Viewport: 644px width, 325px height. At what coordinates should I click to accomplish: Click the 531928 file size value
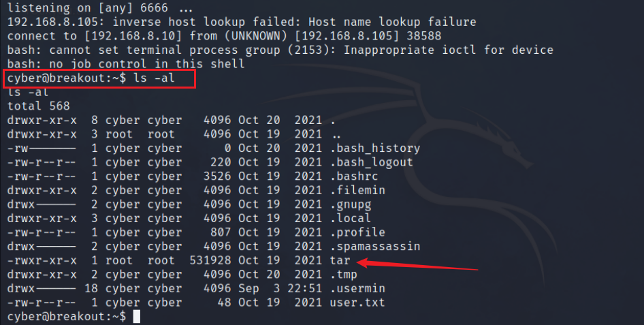pos(210,260)
